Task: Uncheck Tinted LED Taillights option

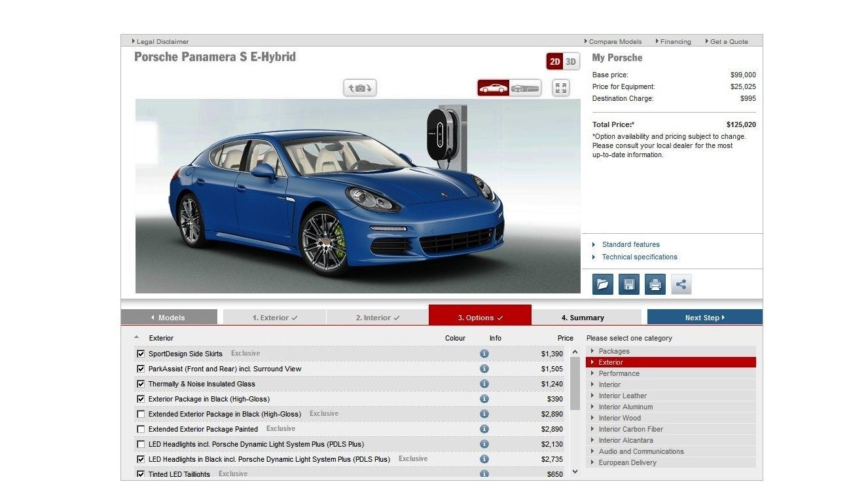Action: (x=141, y=474)
